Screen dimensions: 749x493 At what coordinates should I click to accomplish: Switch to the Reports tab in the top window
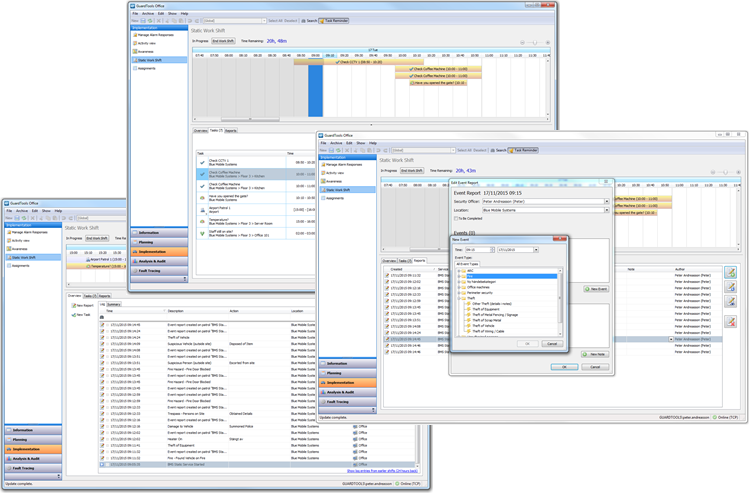click(231, 130)
